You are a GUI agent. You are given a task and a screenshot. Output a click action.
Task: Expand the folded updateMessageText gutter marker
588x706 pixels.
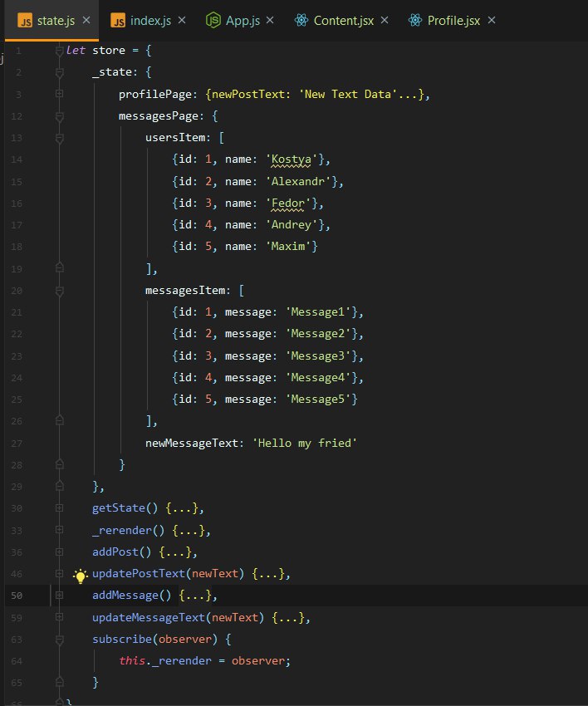[60, 617]
